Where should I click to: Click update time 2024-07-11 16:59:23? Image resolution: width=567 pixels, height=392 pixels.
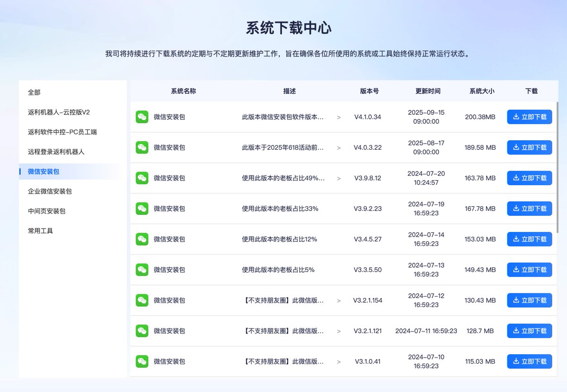(x=426, y=331)
